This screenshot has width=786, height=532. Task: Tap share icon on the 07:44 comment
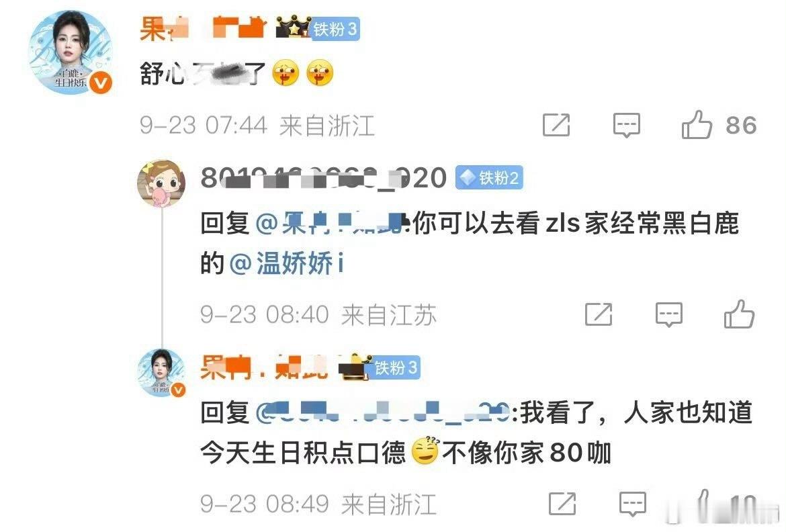pyautogui.click(x=556, y=125)
